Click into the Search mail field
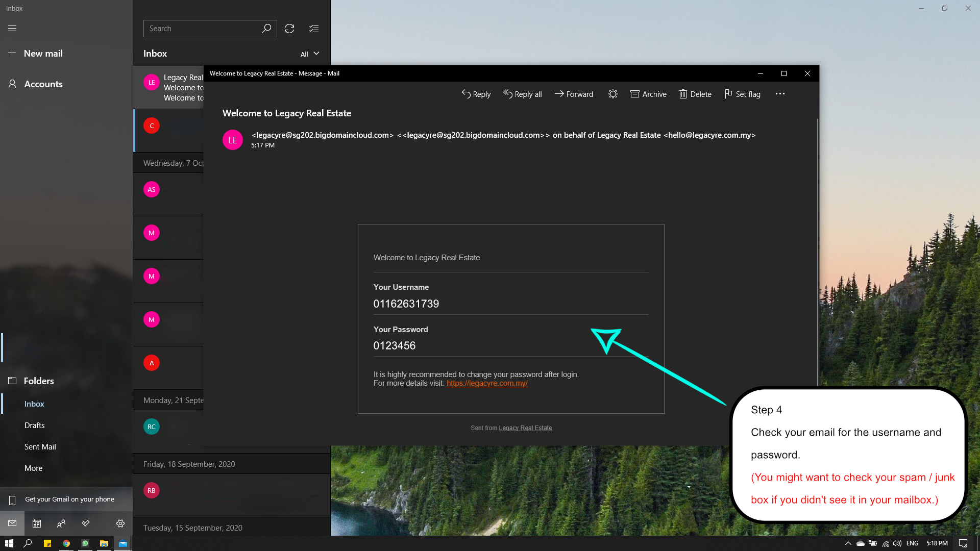Image resolution: width=980 pixels, height=551 pixels. [202, 29]
